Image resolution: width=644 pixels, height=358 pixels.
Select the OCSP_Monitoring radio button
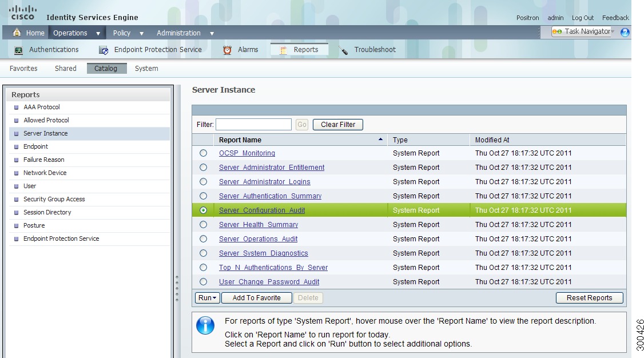(203, 153)
